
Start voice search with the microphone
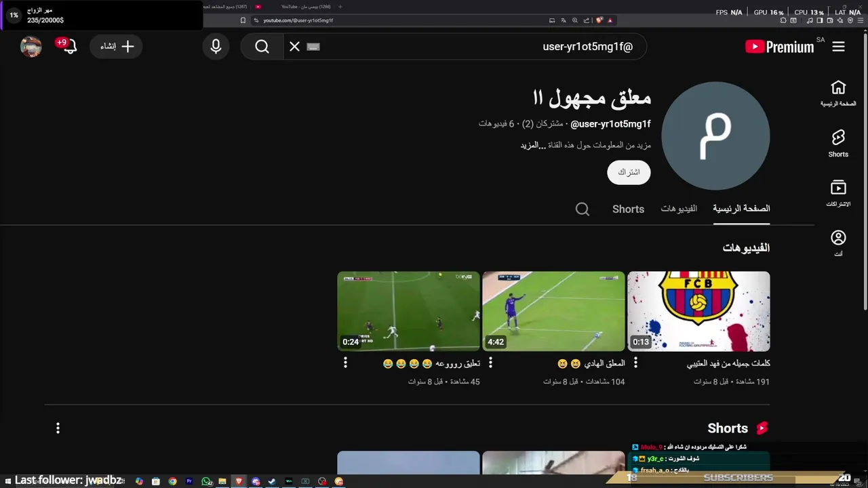(216, 47)
